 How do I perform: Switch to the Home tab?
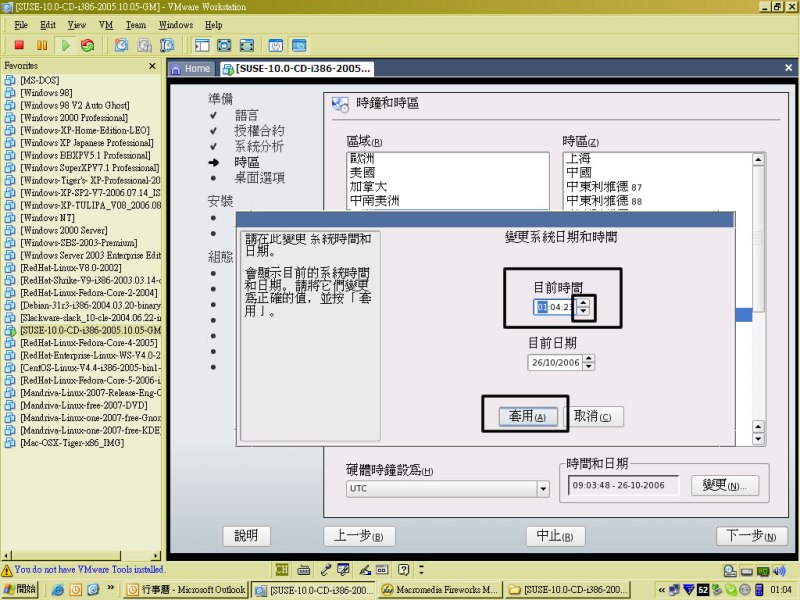pyautogui.click(x=191, y=69)
